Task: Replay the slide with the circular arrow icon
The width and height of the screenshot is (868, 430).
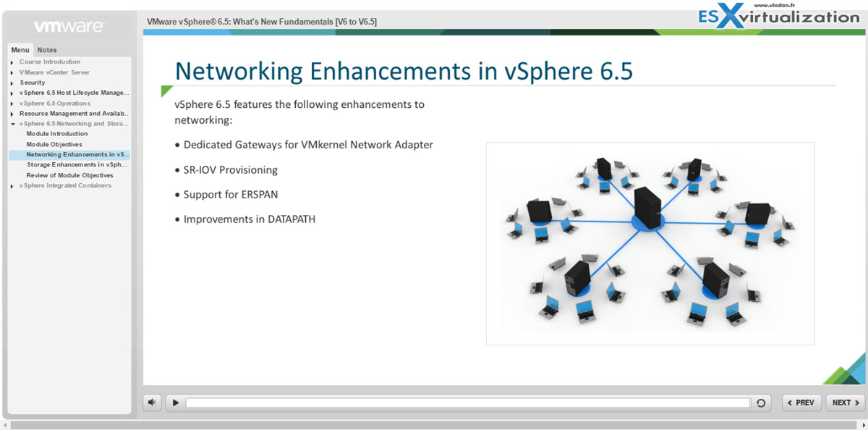Action: coord(761,403)
